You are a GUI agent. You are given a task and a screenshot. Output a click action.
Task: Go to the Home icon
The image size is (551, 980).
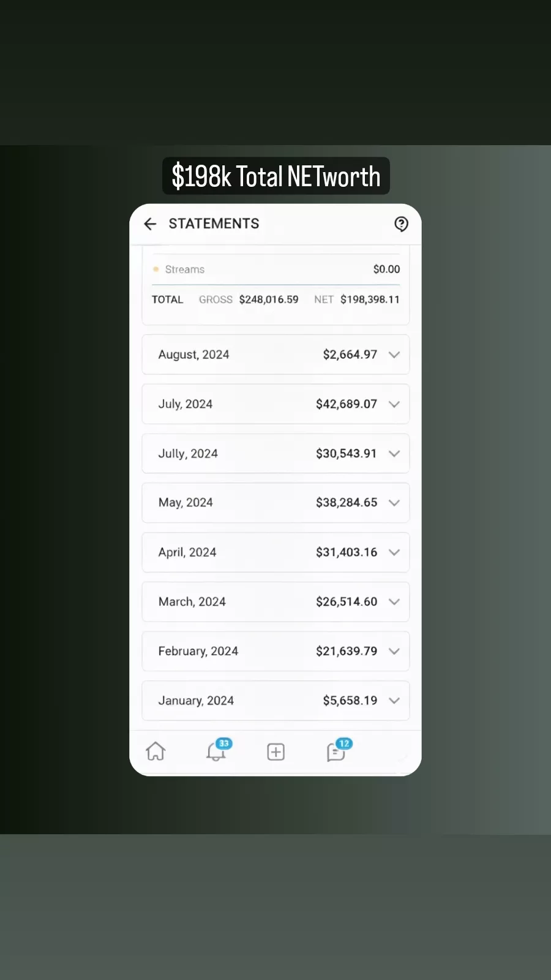click(x=156, y=752)
